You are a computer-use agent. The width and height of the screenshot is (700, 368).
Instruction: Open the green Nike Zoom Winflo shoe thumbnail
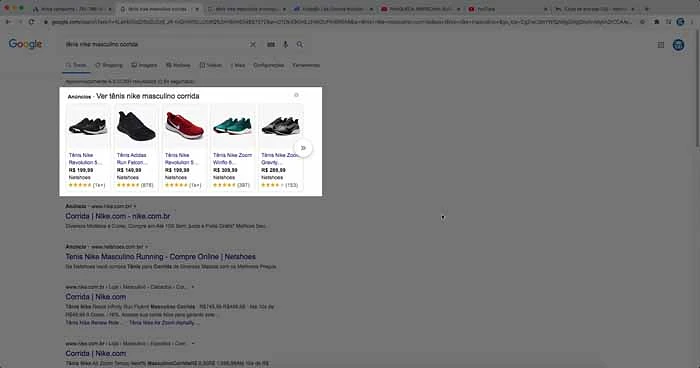tap(232, 126)
